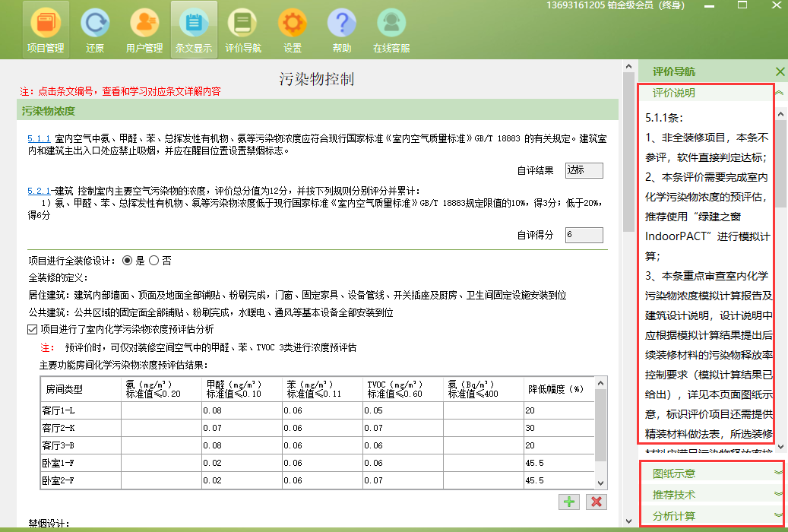Image resolution: width=788 pixels, height=532 pixels.
Task: Select the 客厅1-L room cell
Action: [x=81, y=410]
